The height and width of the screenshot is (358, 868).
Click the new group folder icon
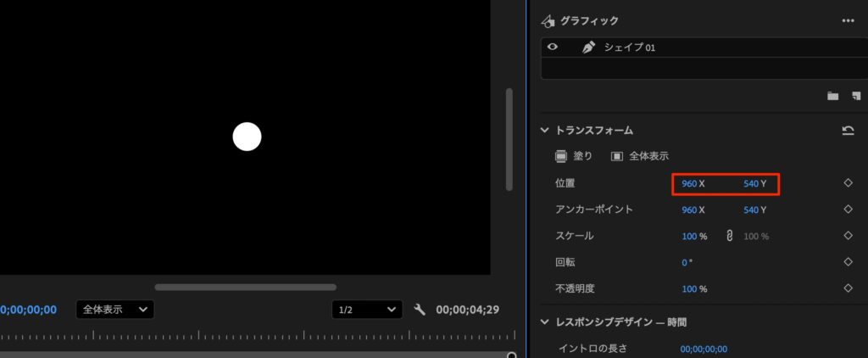pos(832,96)
